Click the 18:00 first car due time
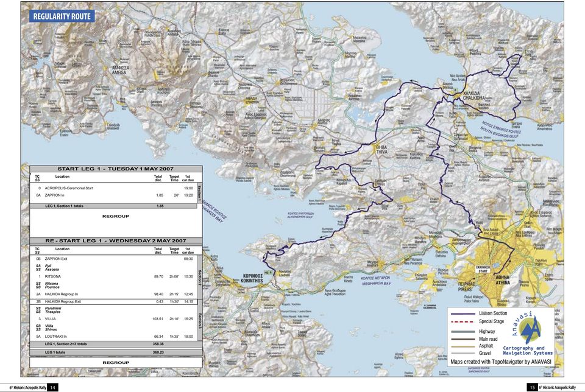Screen dimensions: 585x392 tap(188, 337)
